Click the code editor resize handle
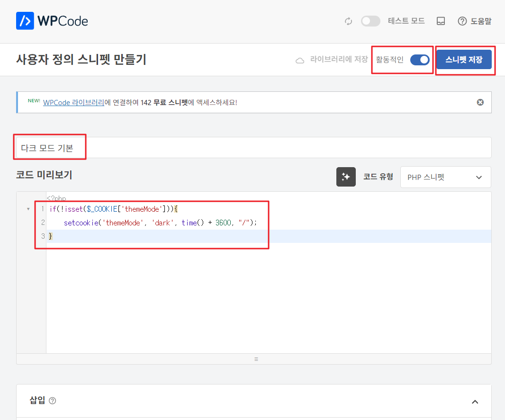This screenshot has width=505, height=420. pyautogui.click(x=256, y=359)
